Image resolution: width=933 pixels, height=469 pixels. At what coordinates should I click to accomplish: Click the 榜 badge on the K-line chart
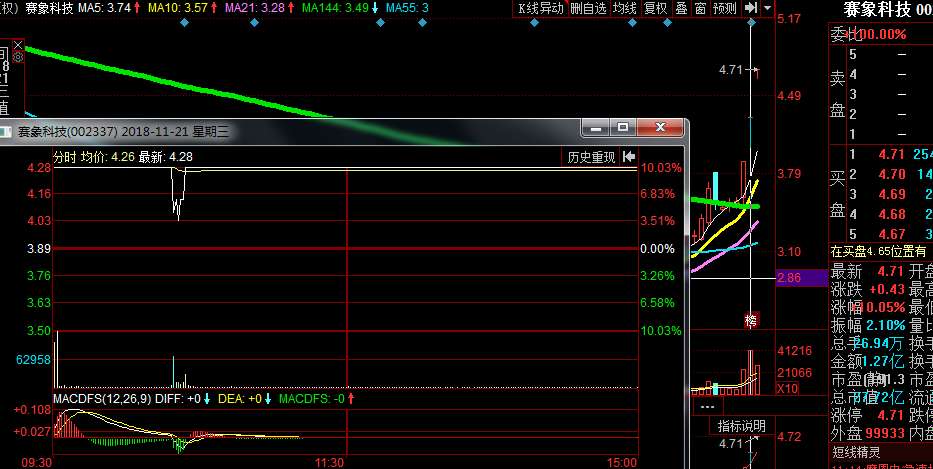coord(751,320)
